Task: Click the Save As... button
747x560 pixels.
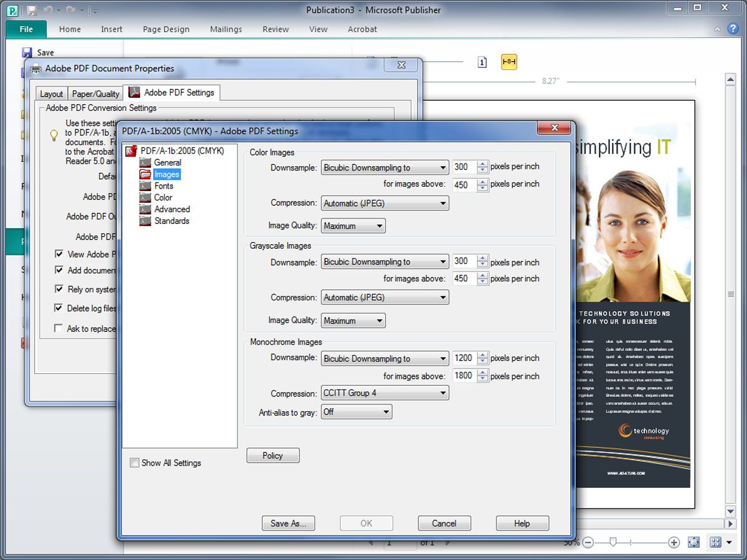Action: [288, 523]
